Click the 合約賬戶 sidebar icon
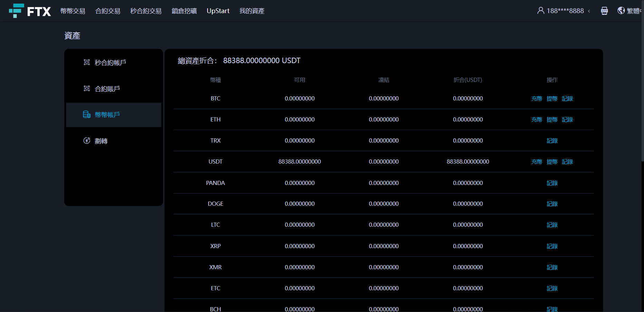644x312 pixels. 87,89
